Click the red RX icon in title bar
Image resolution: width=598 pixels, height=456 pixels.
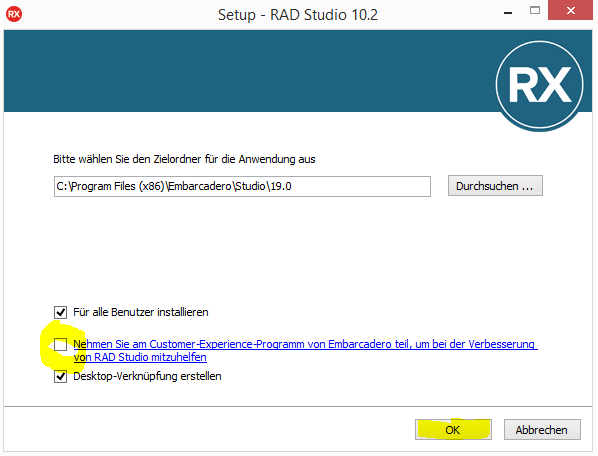14,14
